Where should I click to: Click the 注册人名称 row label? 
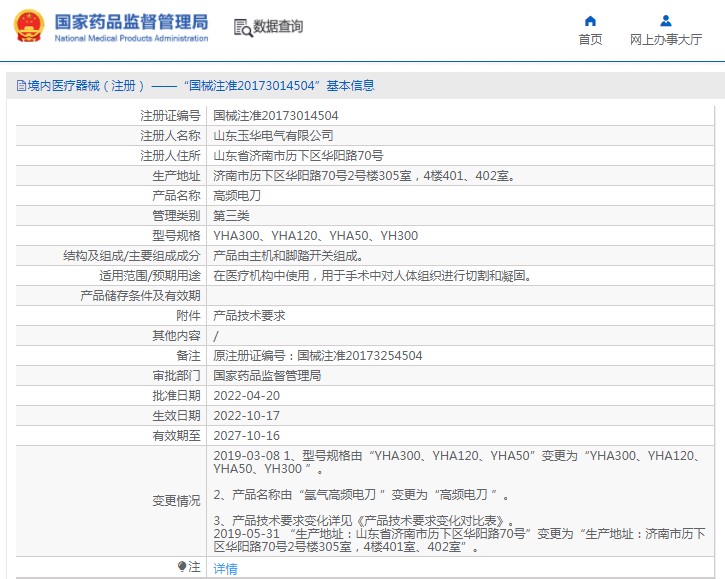pos(170,136)
